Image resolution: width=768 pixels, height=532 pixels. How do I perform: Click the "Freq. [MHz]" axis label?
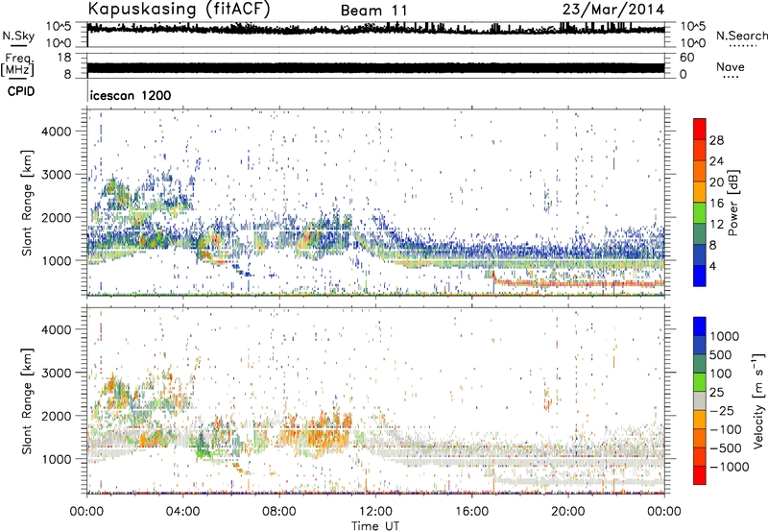pos(17,65)
